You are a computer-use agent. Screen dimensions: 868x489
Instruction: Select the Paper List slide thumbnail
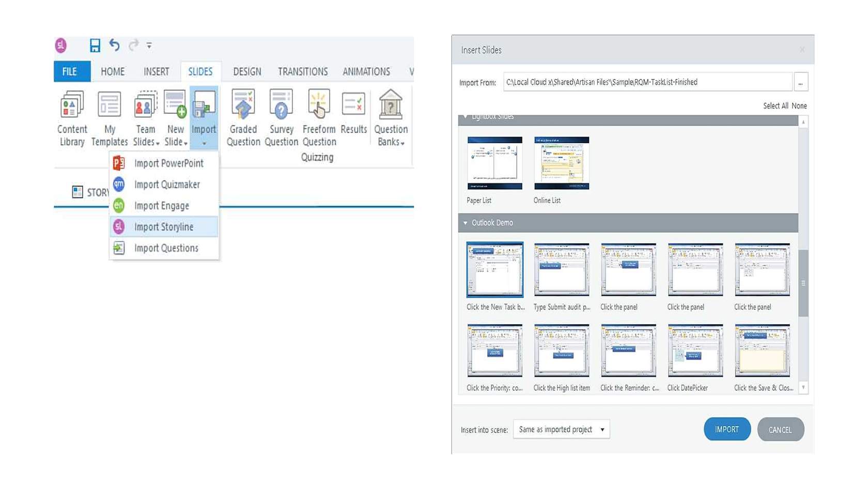click(x=494, y=163)
